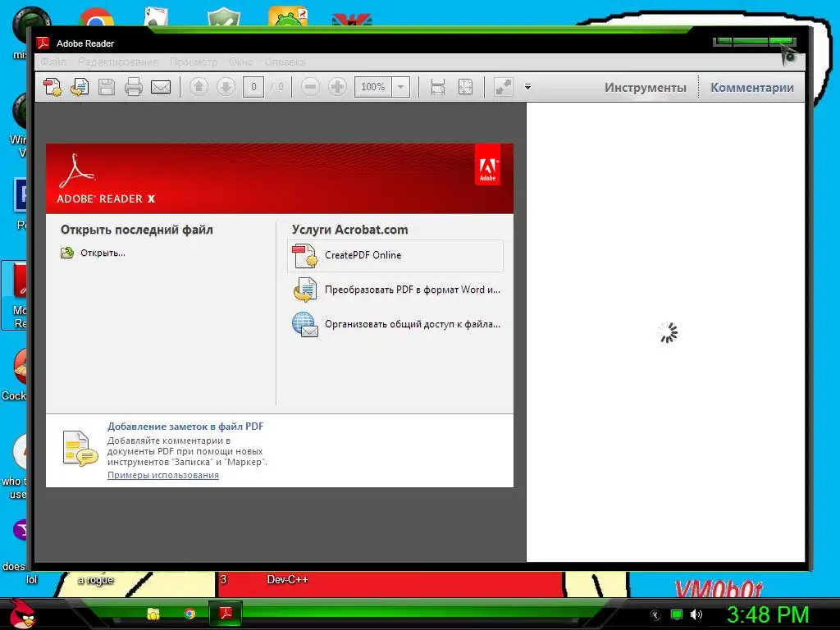840x630 pixels.
Task: Open the Редактирование menu
Action: tap(118, 62)
